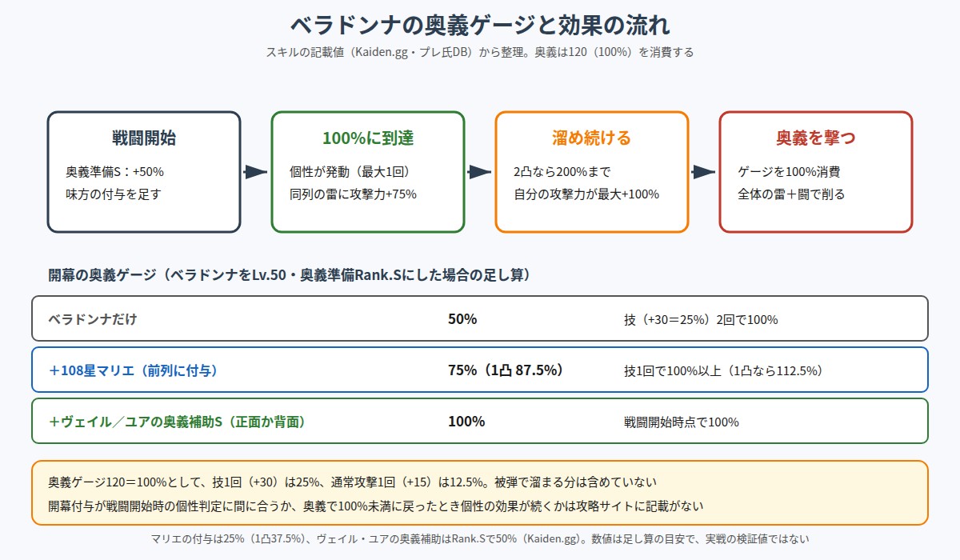Click the line 自分の攻撃力が最大+100%
Image resolution: width=960 pixels, height=560 pixels.
pyautogui.click(x=586, y=194)
